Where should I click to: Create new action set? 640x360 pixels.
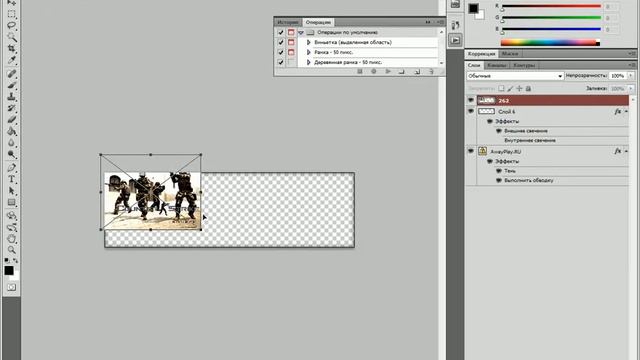tap(402, 71)
